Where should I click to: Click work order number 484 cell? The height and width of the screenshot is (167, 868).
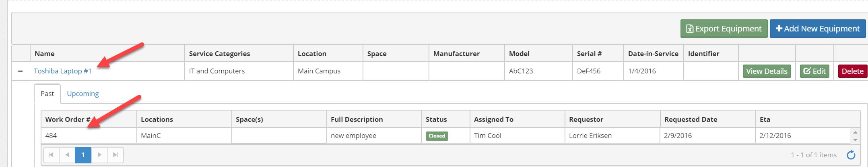[x=89, y=136]
